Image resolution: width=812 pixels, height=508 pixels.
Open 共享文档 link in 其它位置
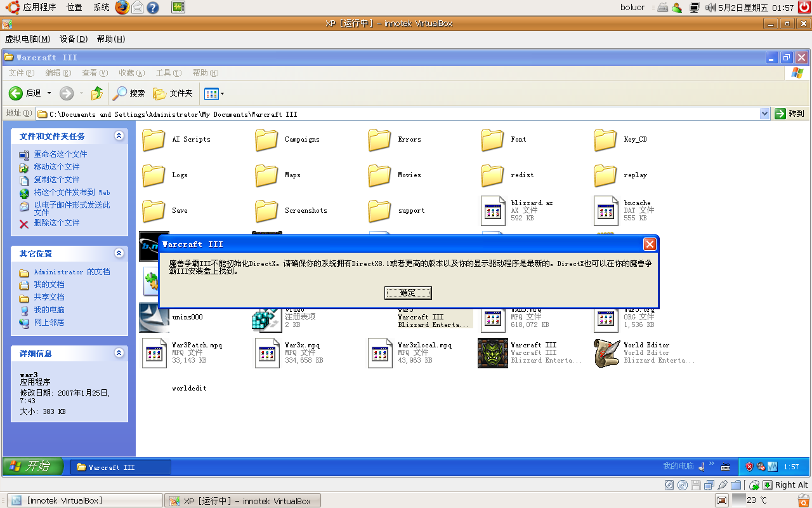(x=49, y=297)
